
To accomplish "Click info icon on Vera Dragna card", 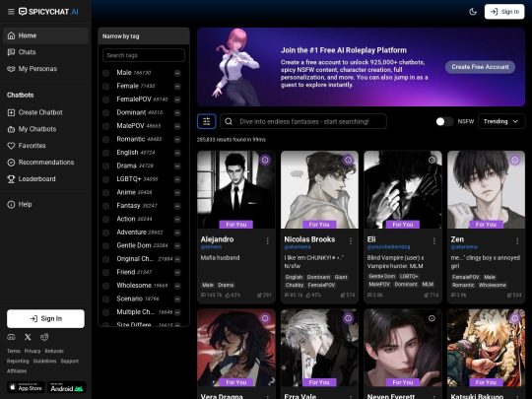I will 265,318.
